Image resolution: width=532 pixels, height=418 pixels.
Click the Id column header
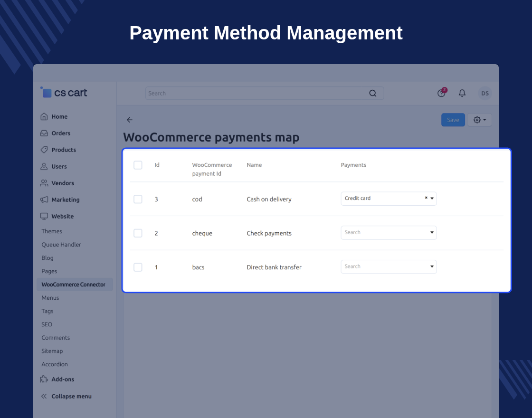coord(157,165)
